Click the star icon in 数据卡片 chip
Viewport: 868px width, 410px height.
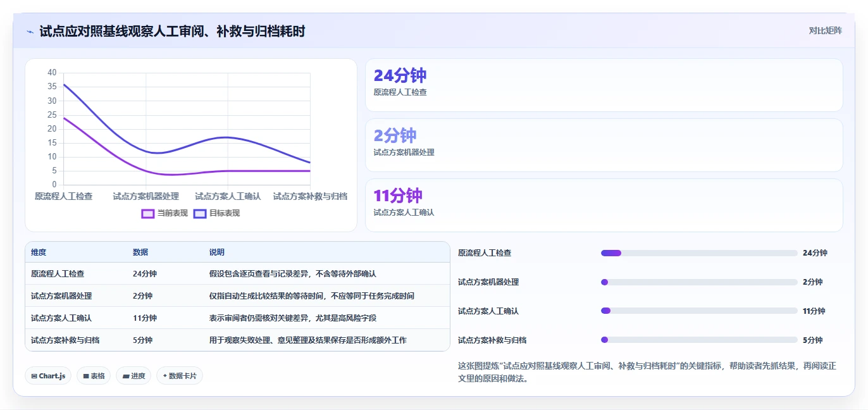(165, 376)
